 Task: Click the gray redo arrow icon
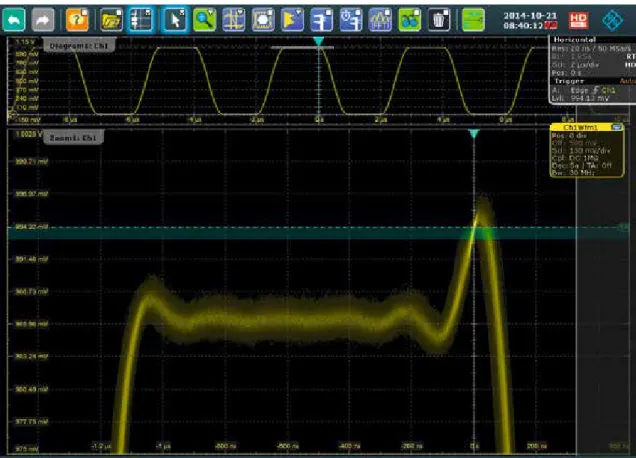[43, 19]
